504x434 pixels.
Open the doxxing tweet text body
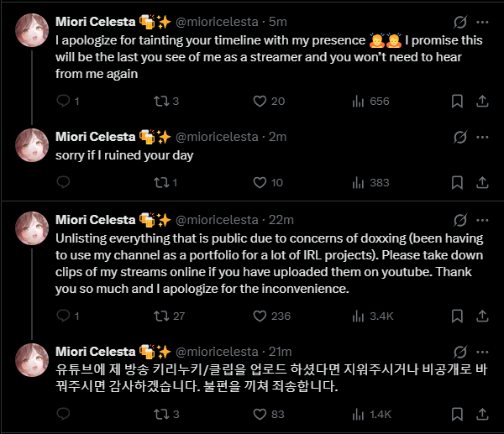click(x=270, y=264)
